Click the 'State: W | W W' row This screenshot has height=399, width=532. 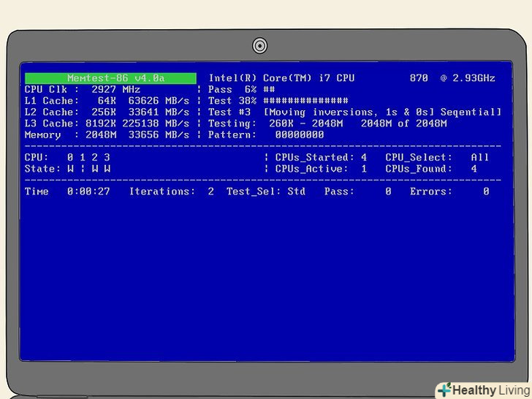(x=67, y=169)
